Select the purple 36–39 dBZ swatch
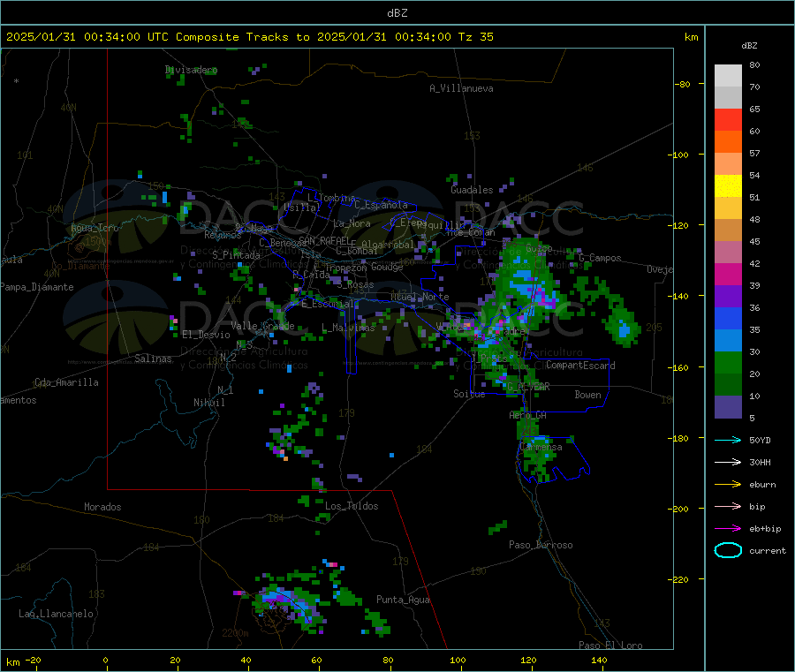This screenshot has height=672, width=795. (728, 297)
